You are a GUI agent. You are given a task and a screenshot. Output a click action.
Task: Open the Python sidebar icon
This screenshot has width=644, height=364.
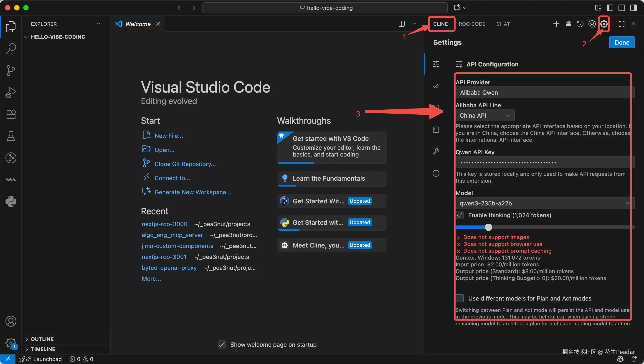11,202
